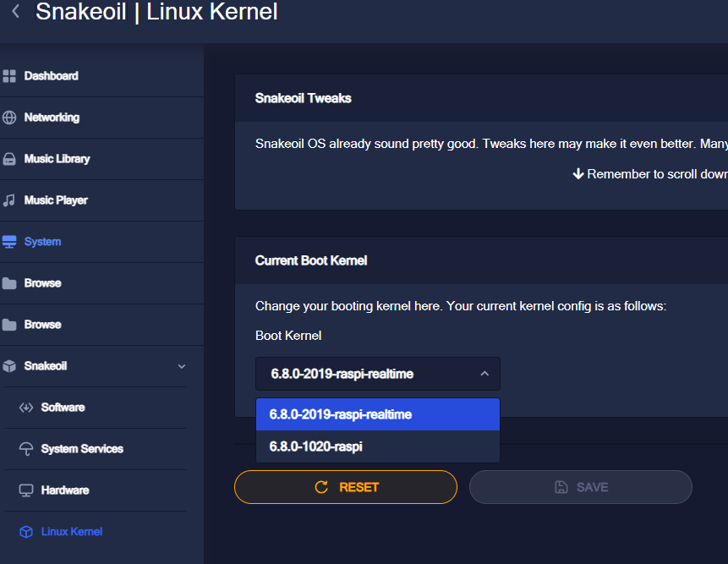
Task: Click the Software code icon
Action: [26, 408]
